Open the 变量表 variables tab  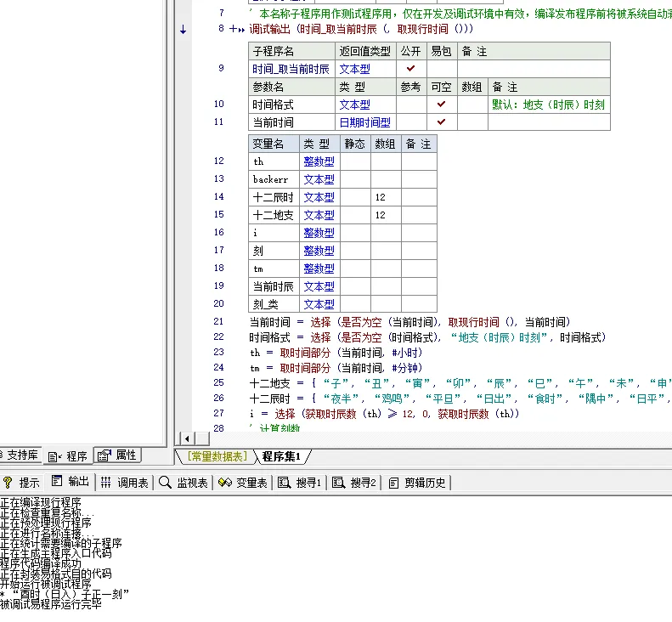pos(243,482)
